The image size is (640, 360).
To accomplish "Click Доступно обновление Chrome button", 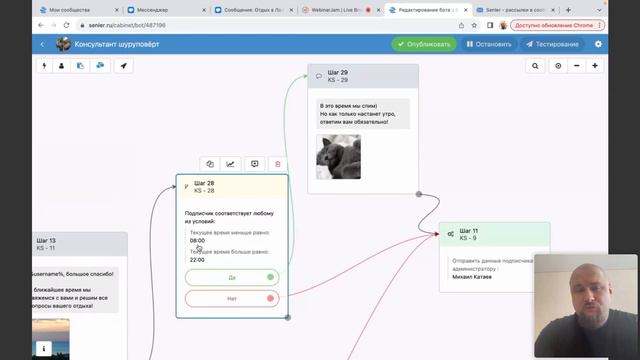I will pos(557,25).
